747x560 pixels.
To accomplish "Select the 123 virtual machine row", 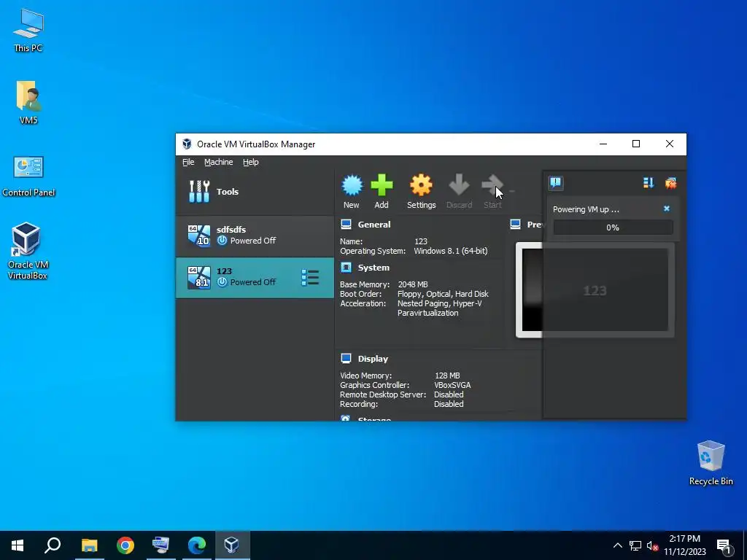I will pos(255,277).
